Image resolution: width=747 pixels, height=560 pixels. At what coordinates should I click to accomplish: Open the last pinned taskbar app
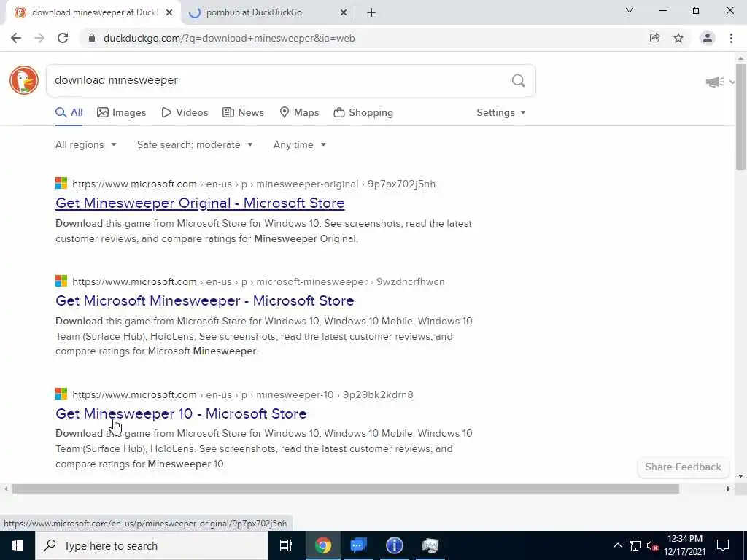(x=430, y=545)
